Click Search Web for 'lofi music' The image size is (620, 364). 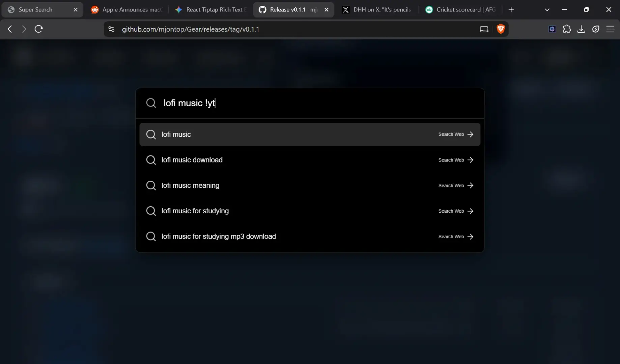click(456, 134)
